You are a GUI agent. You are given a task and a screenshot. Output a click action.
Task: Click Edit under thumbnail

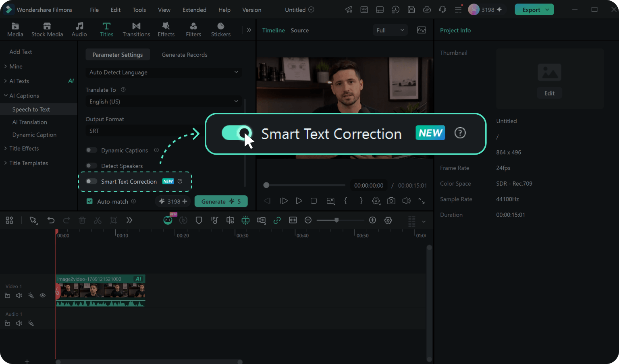coord(549,93)
